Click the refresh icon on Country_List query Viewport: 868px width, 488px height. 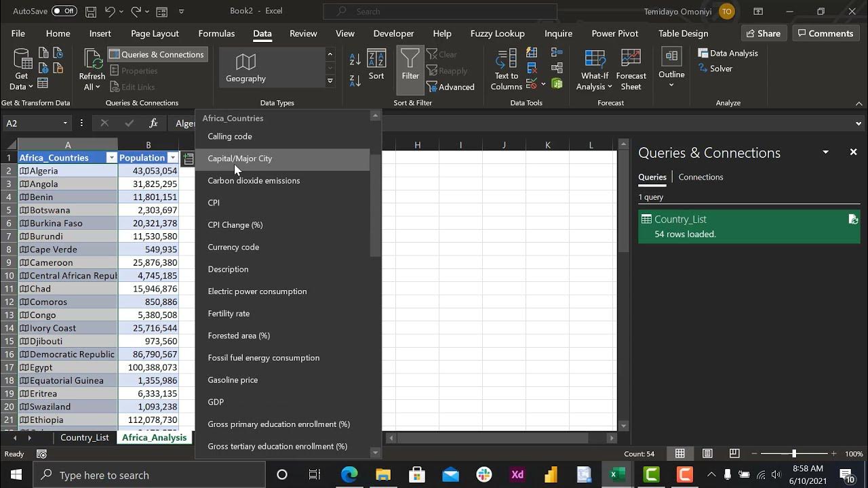[853, 219]
